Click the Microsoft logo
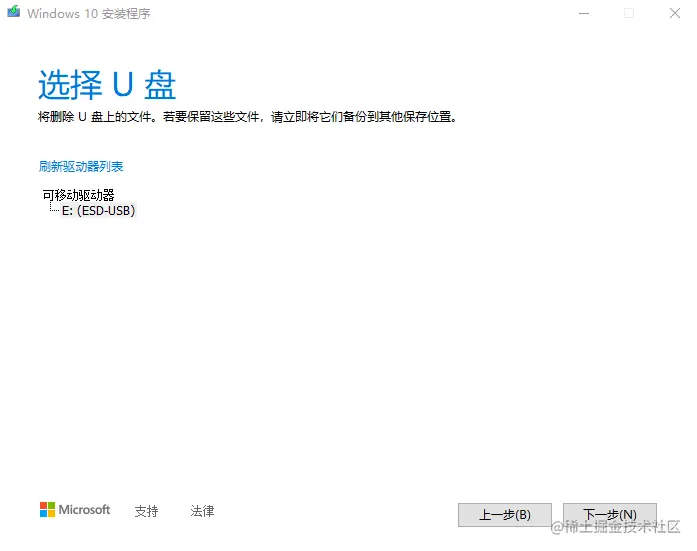Image resolution: width=697 pixels, height=551 pixels. (75, 510)
